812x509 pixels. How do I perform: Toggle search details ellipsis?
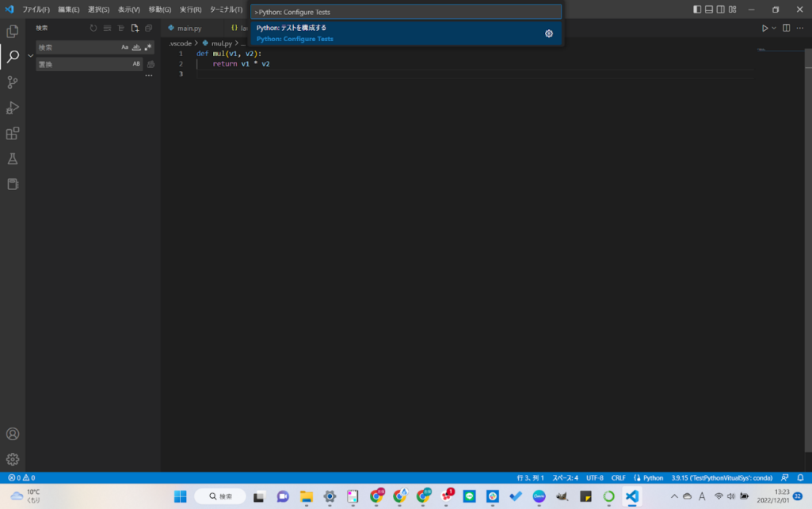point(149,75)
